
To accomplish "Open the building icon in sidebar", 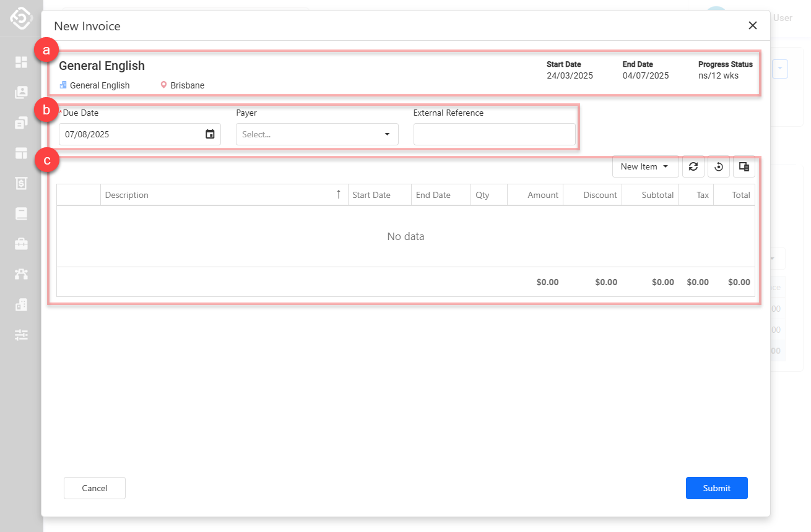I will tap(21, 304).
